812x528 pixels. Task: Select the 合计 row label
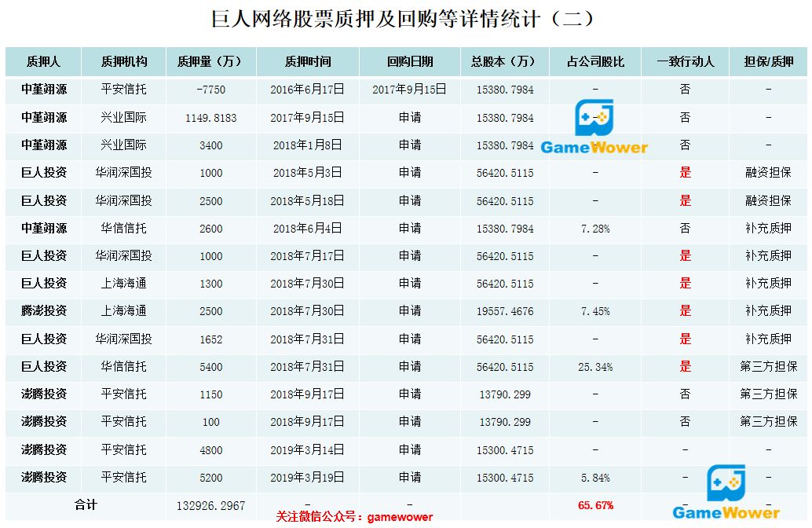tap(86, 504)
